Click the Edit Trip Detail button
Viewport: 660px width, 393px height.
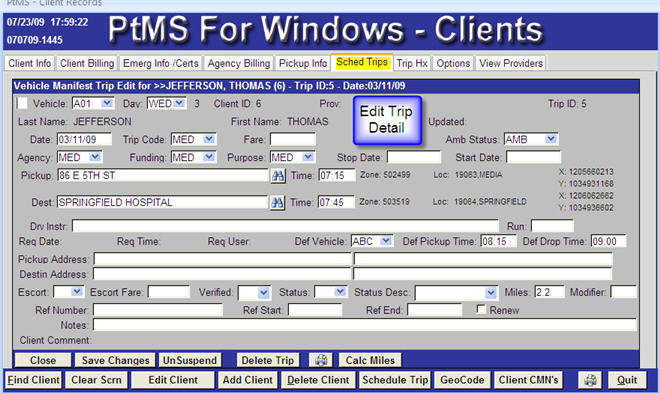point(387,120)
